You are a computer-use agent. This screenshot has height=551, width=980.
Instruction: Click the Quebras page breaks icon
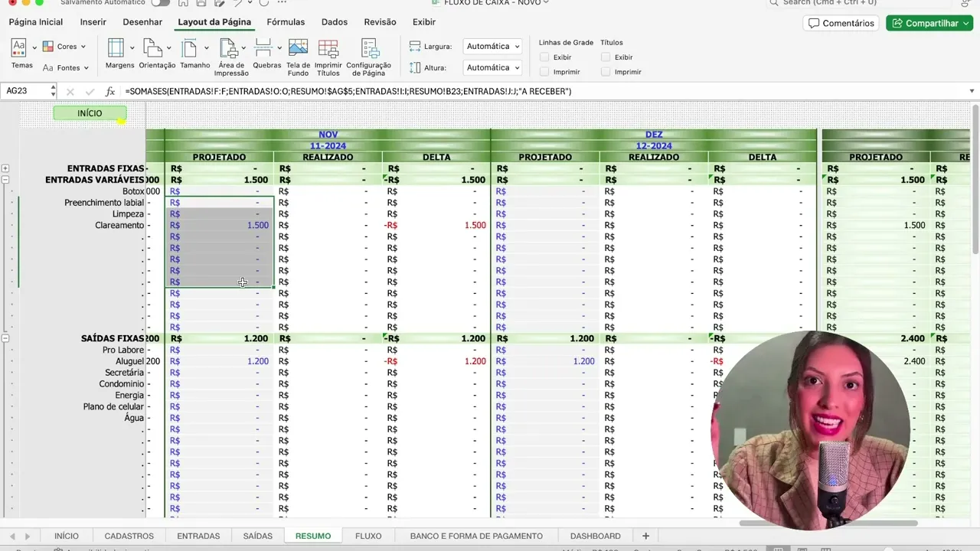tap(263, 48)
